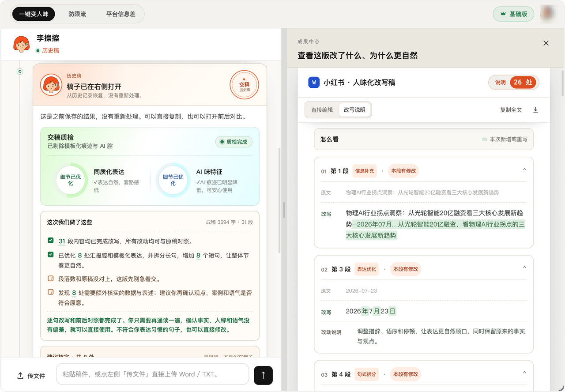This screenshot has width=565, height=392.
Task: Click 本段有修改 badge on 第 4 段
Action: tap(406, 374)
